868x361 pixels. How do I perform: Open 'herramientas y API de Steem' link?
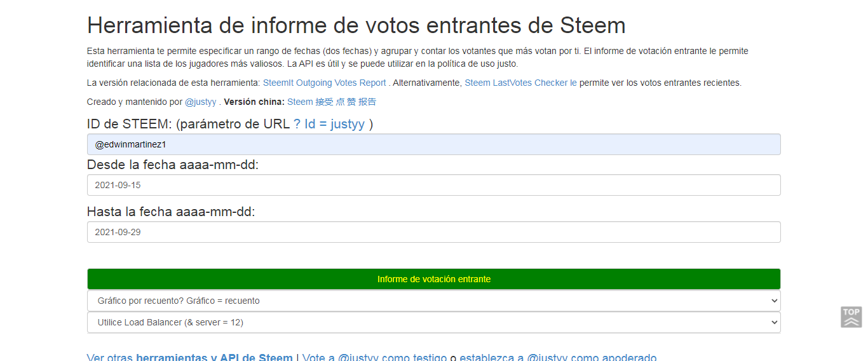point(214,358)
